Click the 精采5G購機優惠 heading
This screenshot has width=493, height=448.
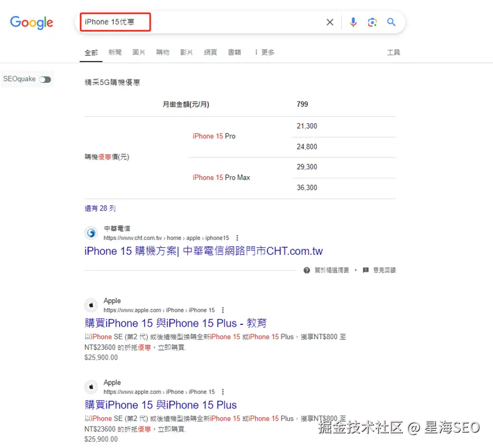(112, 83)
